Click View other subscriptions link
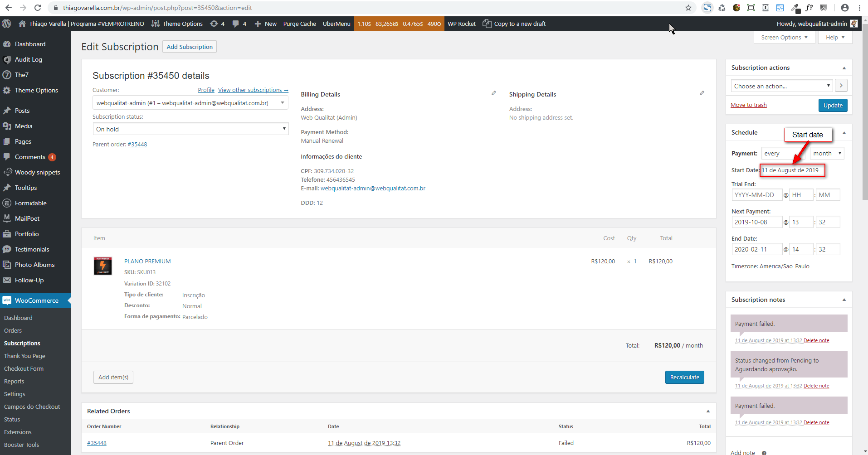 coord(253,90)
